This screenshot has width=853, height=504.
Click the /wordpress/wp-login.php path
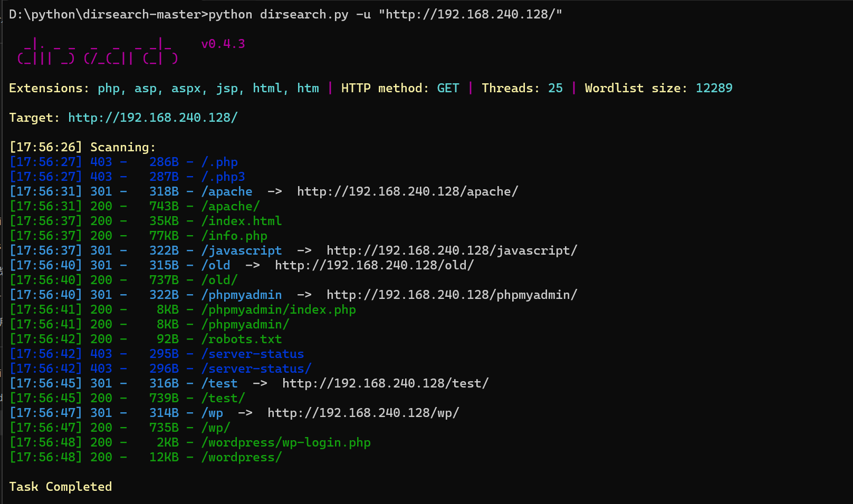tap(286, 442)
